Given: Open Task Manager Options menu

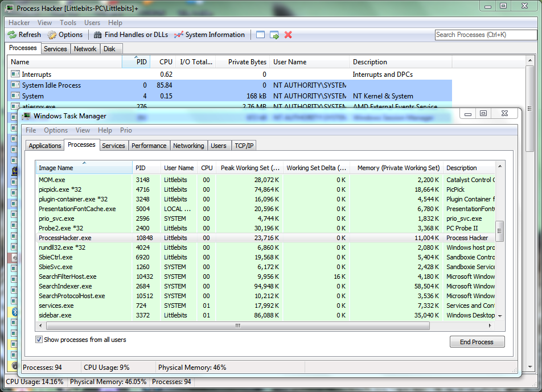Looking at the screenshot, I should point(56,130).
